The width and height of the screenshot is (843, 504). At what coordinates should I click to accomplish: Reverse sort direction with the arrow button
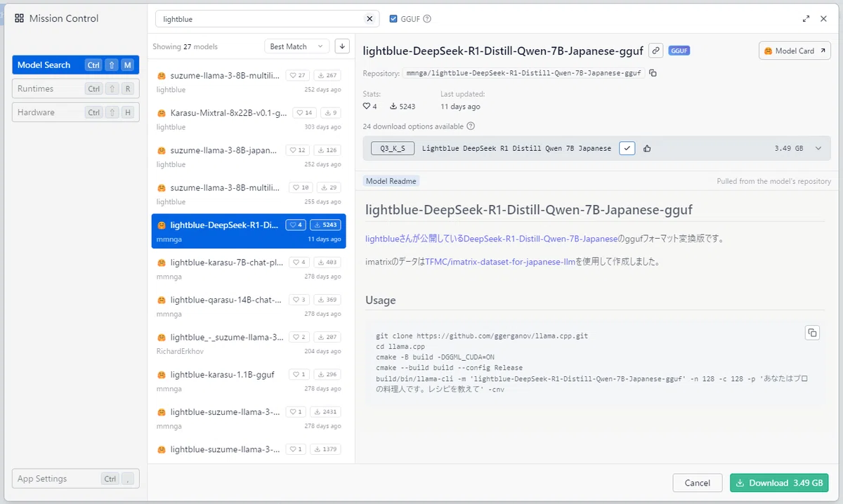pyautogui.click(x=342, y=46)
